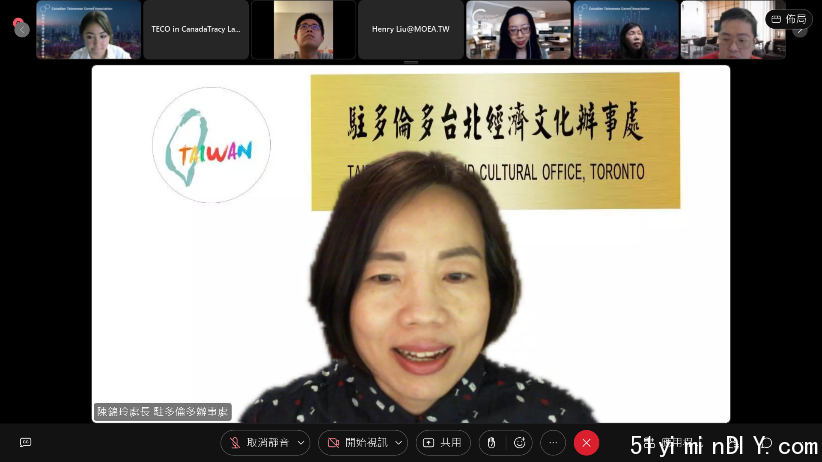
Task: Click the 開始視訊 start video button
Action: 358,443
